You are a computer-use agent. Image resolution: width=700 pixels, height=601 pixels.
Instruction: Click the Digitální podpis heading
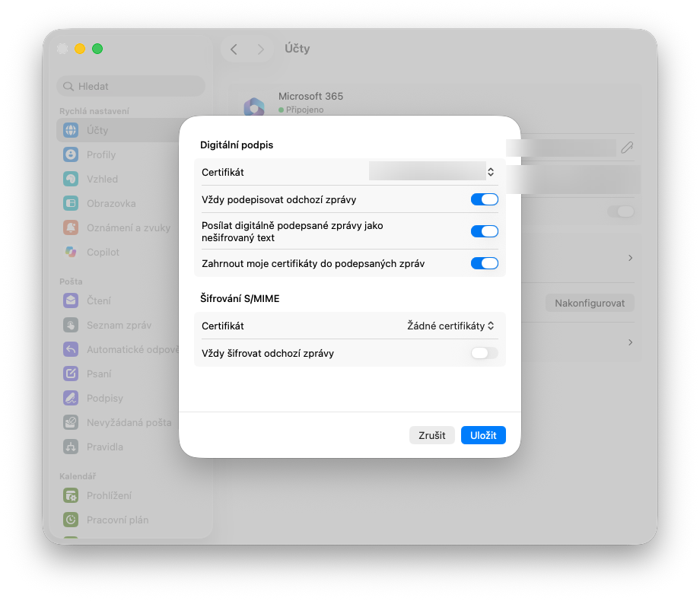coord(237,145)
